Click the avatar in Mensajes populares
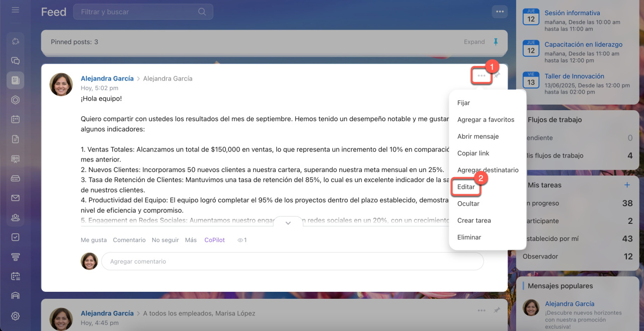644x331 pixels. tap(531, 307)
